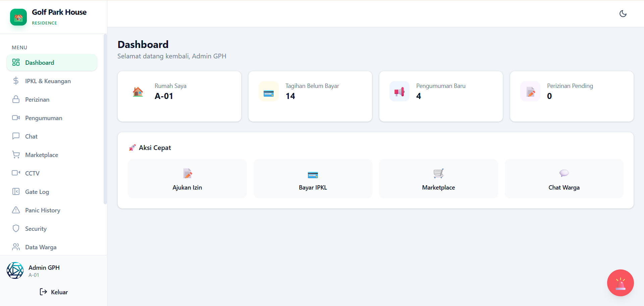Screen dimensions: 644x306
Task: Select the CCTV camera icon in sidebar
Action: pyautogui.click(x=16, y=173)
